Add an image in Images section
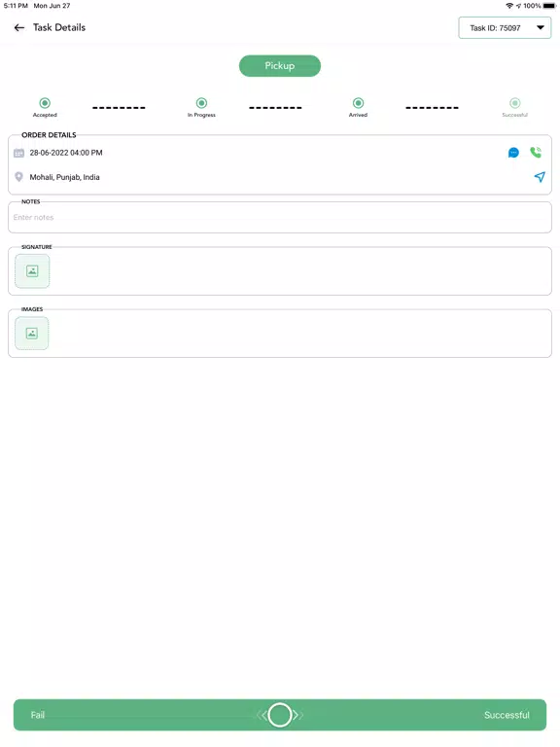 (32, 333)
